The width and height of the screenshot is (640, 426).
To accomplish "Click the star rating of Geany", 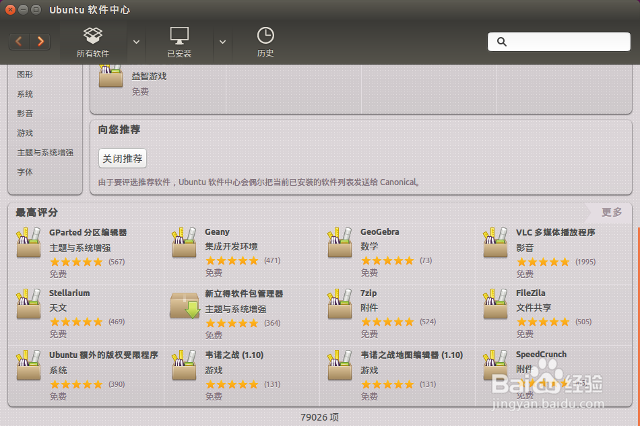I will click(231, 261).
